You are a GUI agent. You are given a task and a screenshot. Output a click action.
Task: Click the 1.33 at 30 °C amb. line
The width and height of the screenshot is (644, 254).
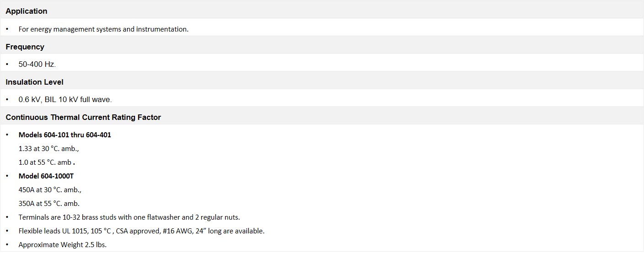(49, 148)
